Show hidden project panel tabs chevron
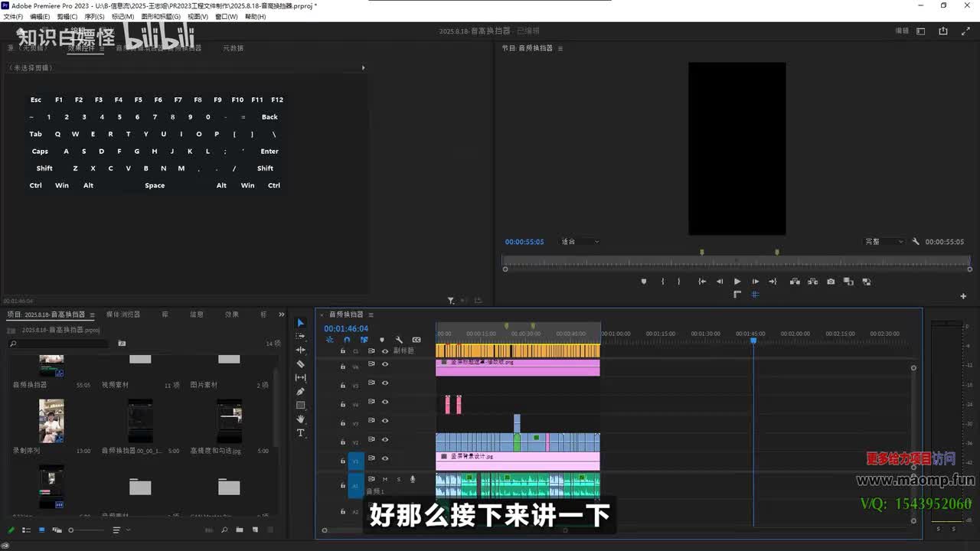This screenshot has height=551, width=980. (281, 315)
